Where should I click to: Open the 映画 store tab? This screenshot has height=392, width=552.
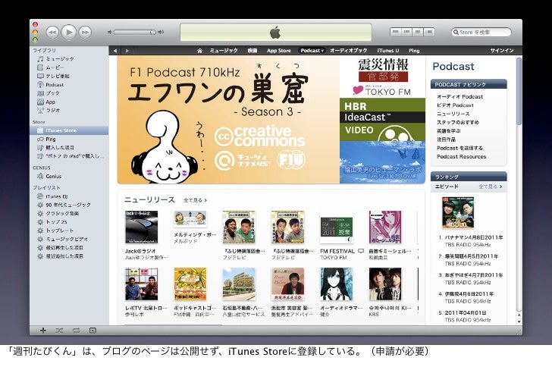point(252,51)
